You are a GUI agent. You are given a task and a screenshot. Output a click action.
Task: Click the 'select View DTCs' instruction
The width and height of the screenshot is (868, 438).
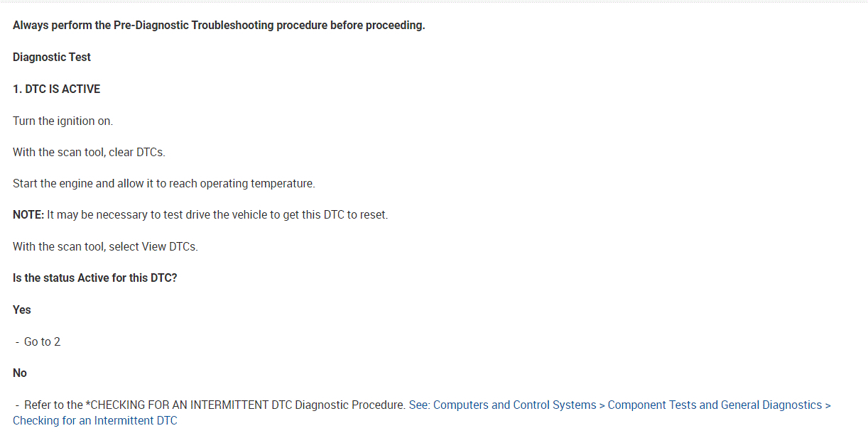[153, 246]
